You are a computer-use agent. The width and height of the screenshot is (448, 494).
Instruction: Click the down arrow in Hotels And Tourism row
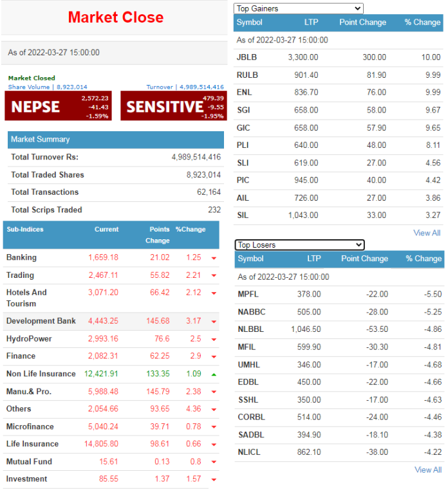(x=214, y=293)
